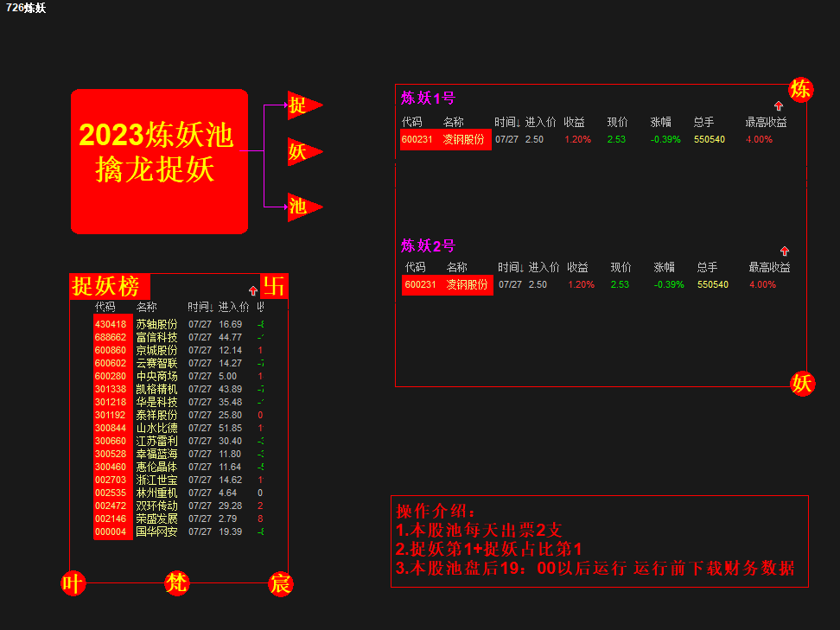This screenshot has height=630, width=840.
Task: Click the 捉妖榜 title label
Action: 110,286
